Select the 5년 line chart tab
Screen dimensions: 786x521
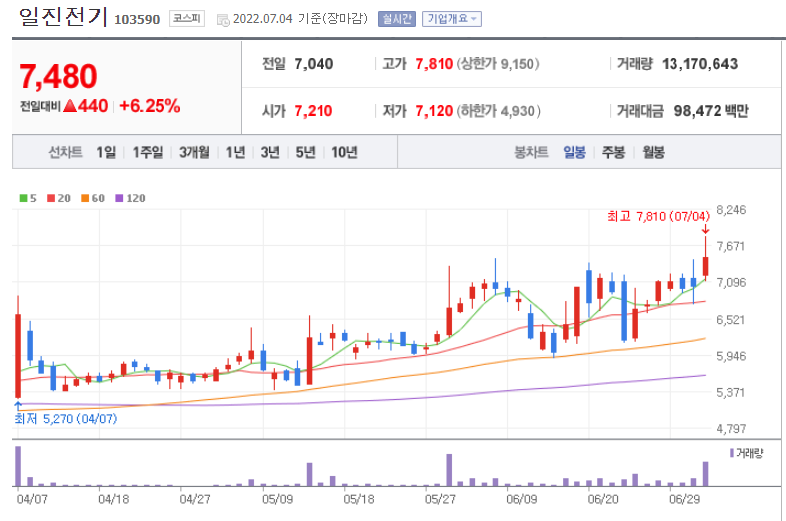click(305, 152)
